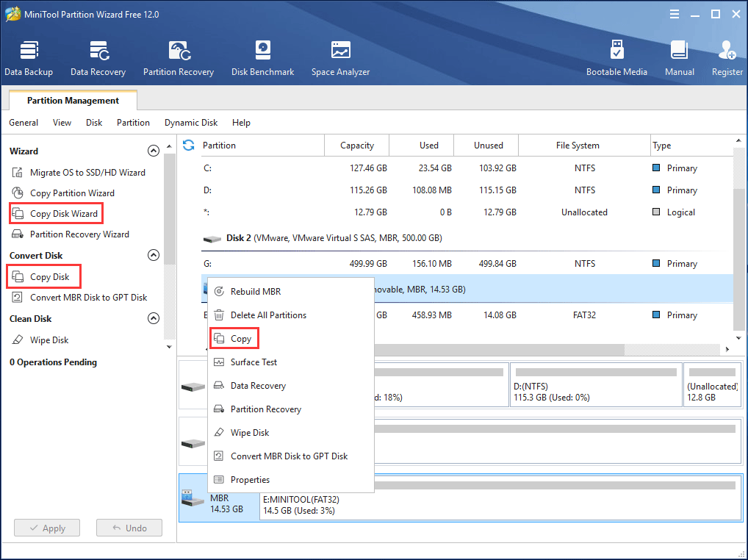Choose Convert MBR Disk to GPT in context menu
This screenshot has width=748, height=560.
[x=291, y=456]
